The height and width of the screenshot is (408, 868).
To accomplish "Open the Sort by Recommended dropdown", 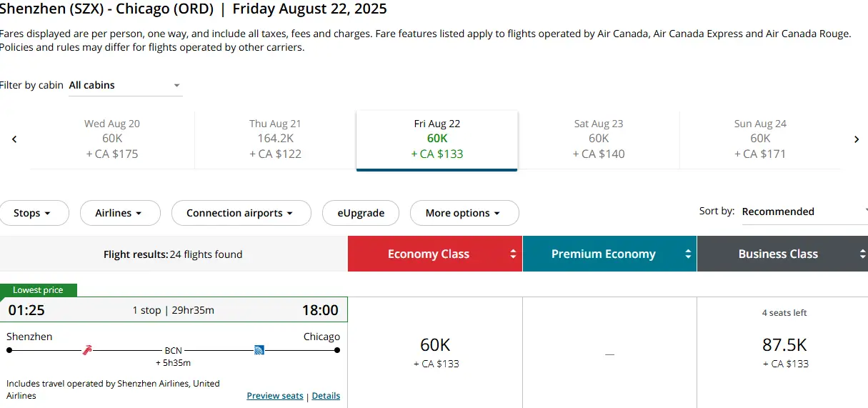I will tap(804, 212).
